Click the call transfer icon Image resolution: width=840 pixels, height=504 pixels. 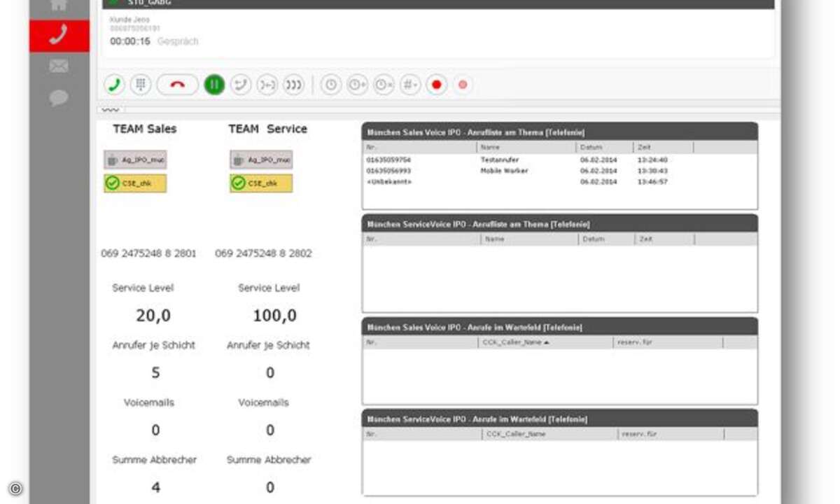tap(241, 85)
